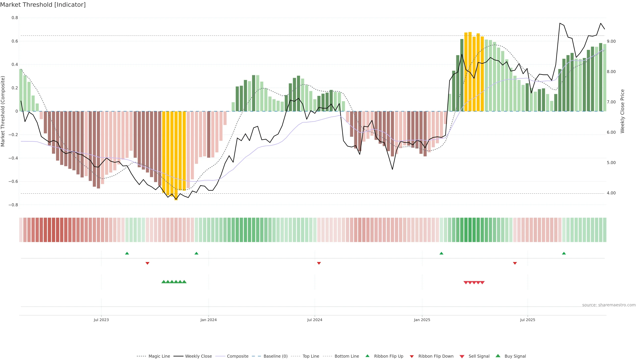This screenshot has width=644, height=362.
Task: Click the Jul 2025 x-axis label
Action: [x=527, y=320]
